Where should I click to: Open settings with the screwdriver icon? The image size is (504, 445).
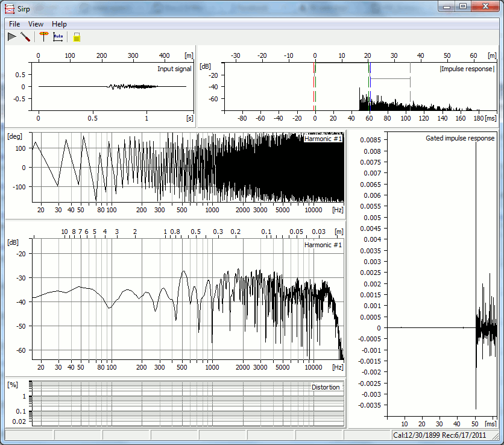[25, 37]
